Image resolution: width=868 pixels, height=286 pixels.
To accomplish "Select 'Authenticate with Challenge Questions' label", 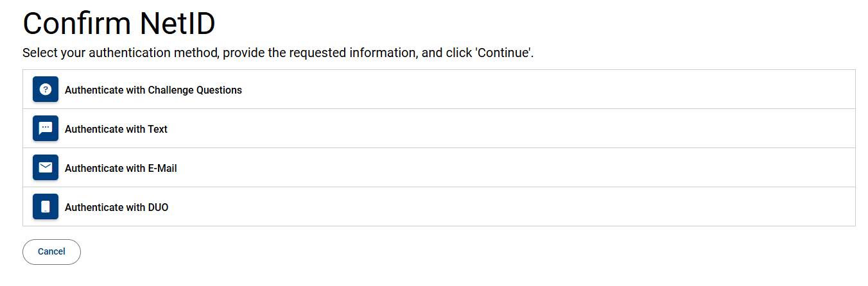I will [x=153, y=90].
